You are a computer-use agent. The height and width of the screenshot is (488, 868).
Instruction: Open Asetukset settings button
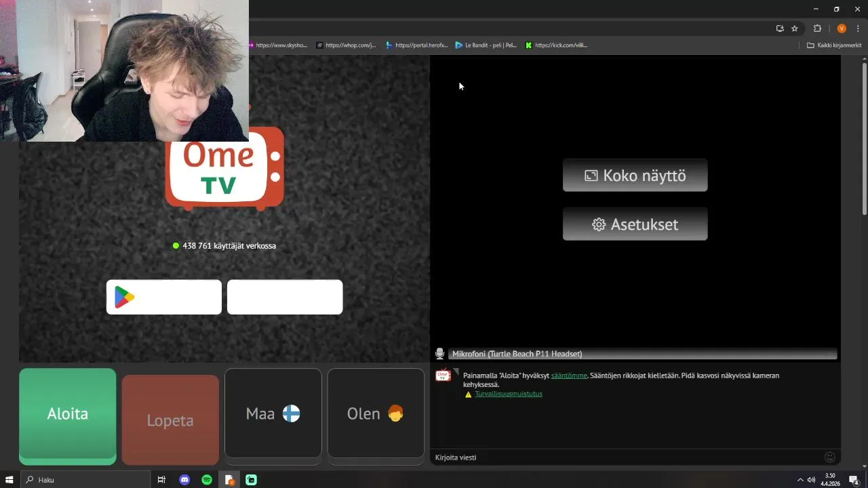[x=635, y=224]
